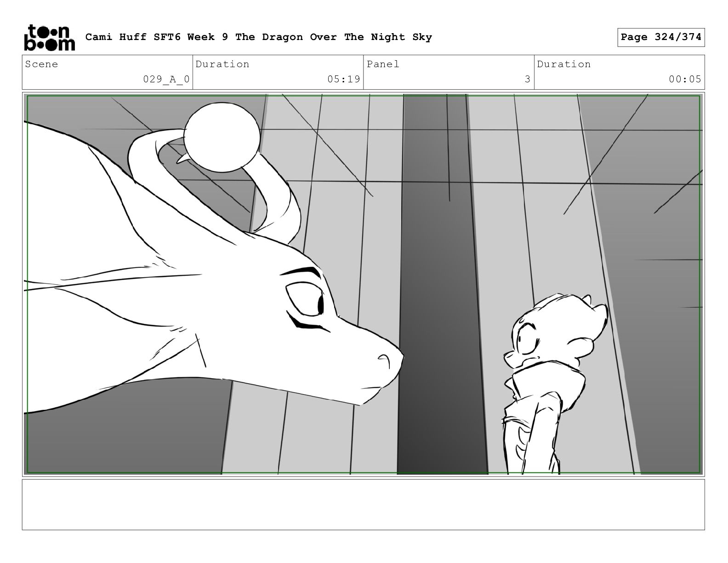The image size is (728, 563).
Task: Select the scene value '029_A_0'
Action: coord(166,79)
